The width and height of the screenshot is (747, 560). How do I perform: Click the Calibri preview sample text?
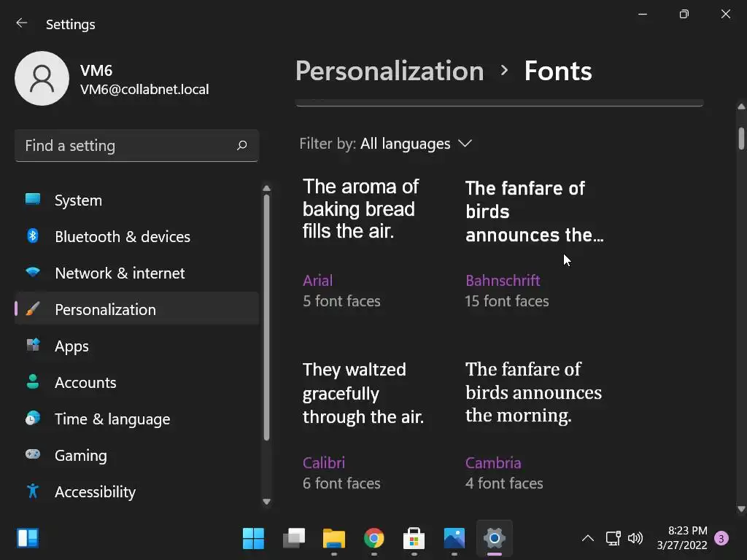pos(363,393)
